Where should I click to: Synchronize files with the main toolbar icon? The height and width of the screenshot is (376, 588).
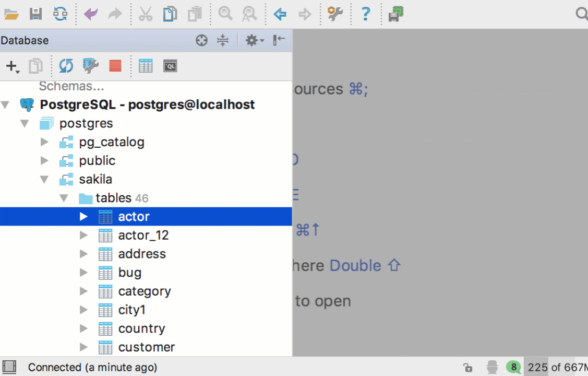point(60,14)
